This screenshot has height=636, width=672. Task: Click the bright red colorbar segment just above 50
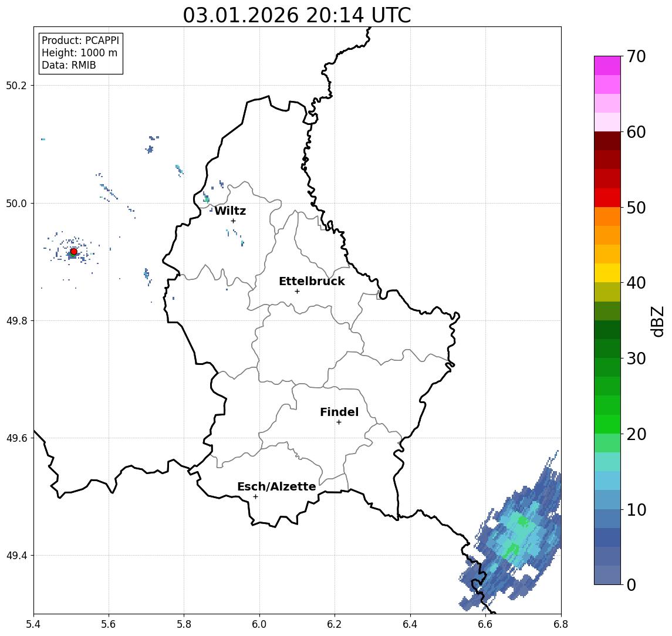(x=607, y=198)
